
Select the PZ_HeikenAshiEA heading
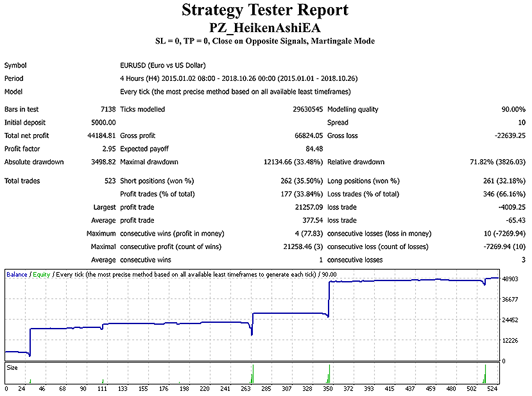pos(265,28)
